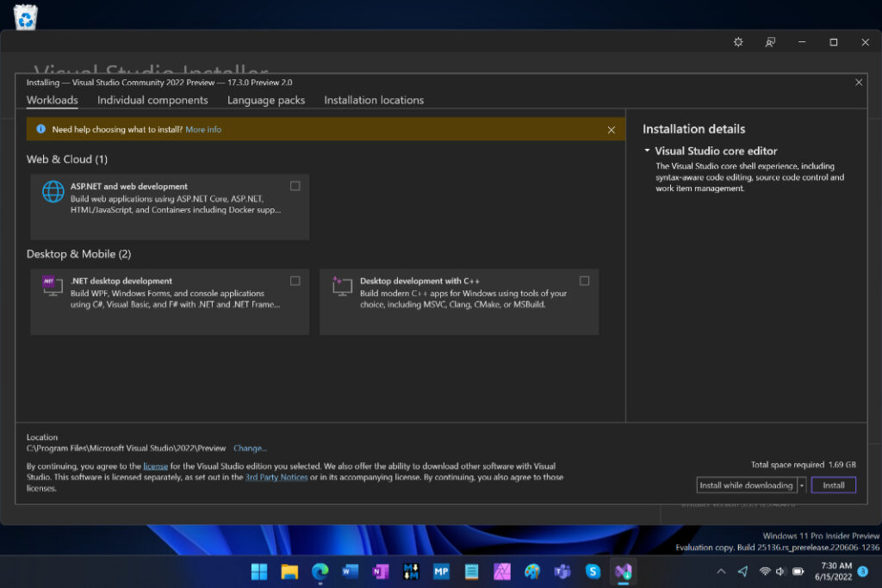Open the license link

click(x=156, y=466)
